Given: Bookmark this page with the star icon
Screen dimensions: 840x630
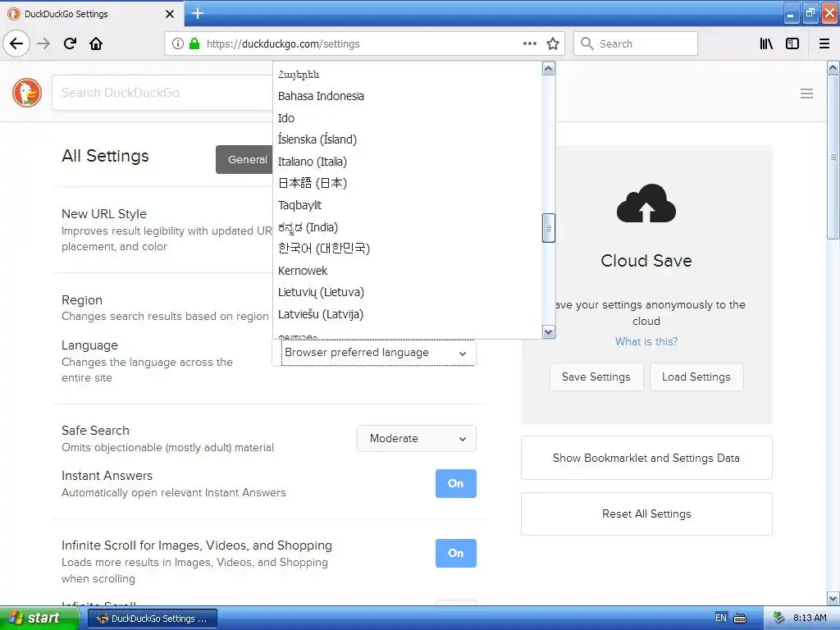Looking at the screenshot, I should point(553,43).
